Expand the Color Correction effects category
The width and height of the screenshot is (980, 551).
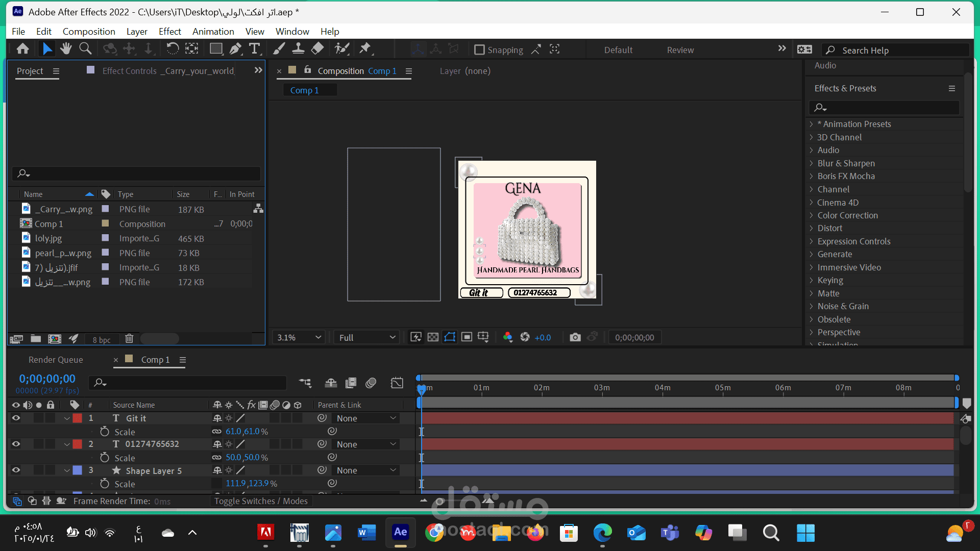tap(812, 215)
